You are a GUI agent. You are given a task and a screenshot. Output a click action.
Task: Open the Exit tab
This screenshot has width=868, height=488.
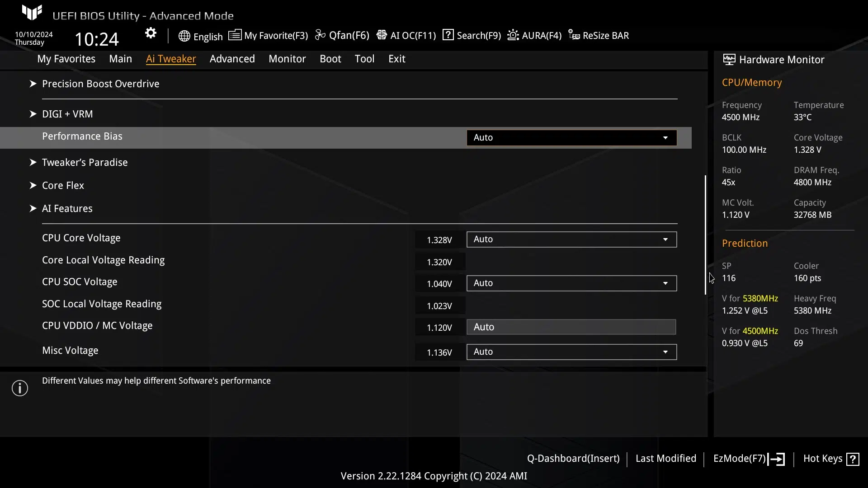coord(396,59)
